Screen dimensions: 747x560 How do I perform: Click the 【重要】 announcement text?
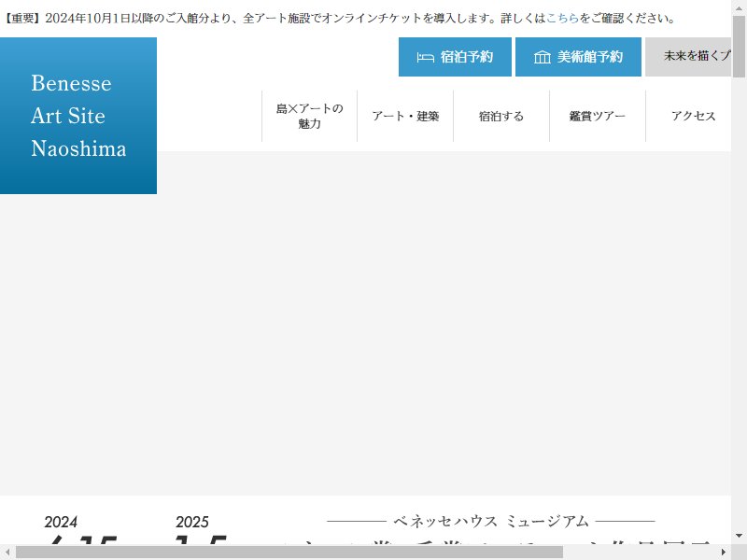click(x=339, y=18)
